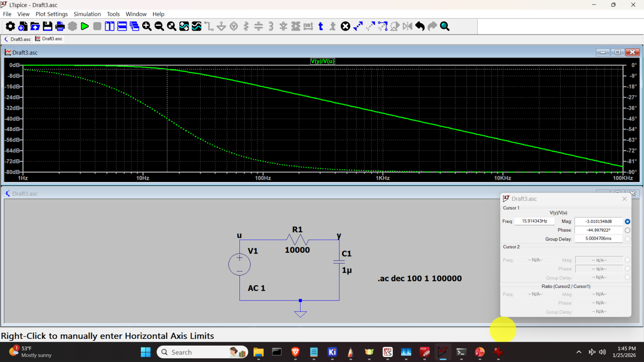Open the LTspice app on the taskbar

click(443, 352)
